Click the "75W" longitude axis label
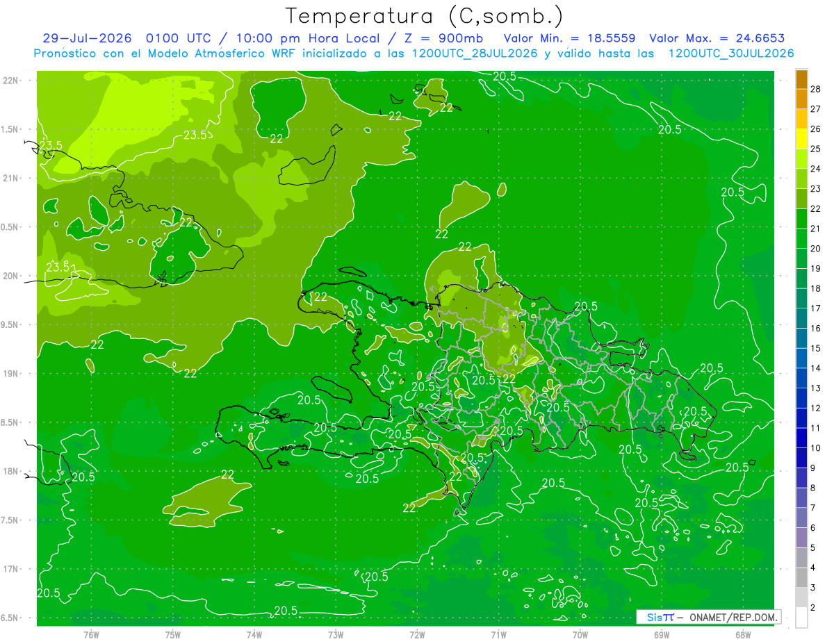Viewport: 834px width, 644px height. [x=173, y=635]
